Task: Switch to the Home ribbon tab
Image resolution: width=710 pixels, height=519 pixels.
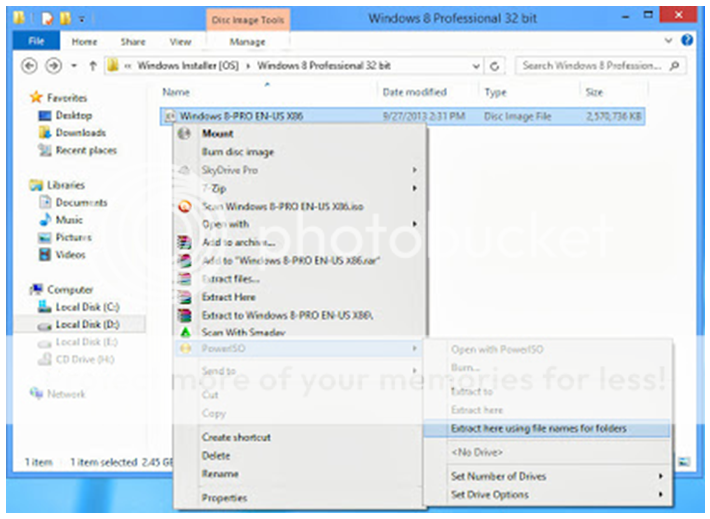Action: click(x=84, y=42)
